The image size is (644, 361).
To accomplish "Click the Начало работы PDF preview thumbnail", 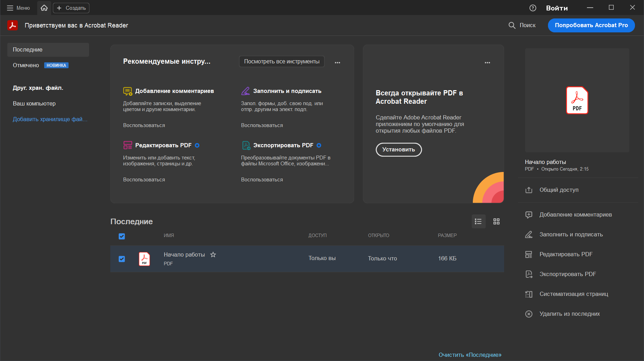I will click(x=577, y=100).
